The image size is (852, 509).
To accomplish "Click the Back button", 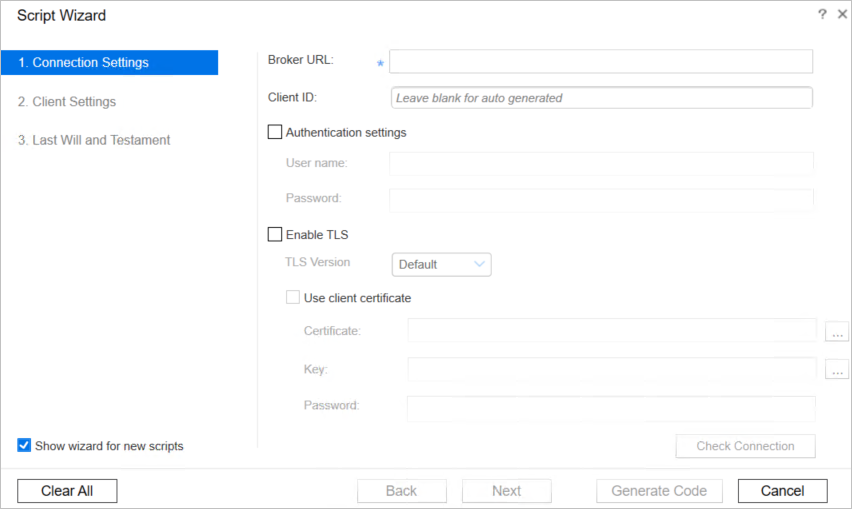I will pyautogui.click(x=401, y=491).
